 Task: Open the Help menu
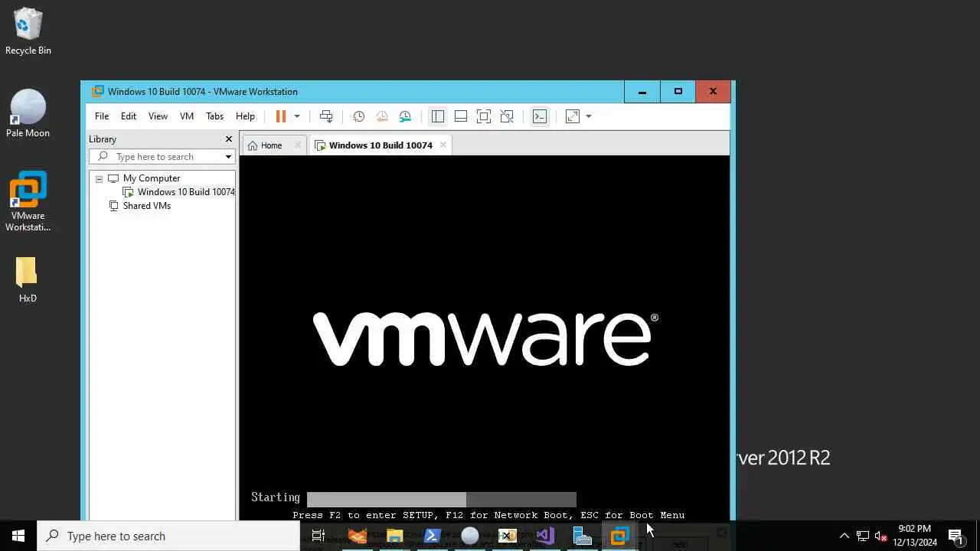[245, 116]
